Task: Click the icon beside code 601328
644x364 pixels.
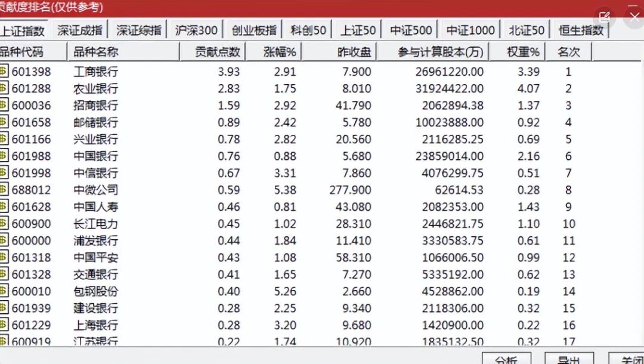Action: [4, 273]
